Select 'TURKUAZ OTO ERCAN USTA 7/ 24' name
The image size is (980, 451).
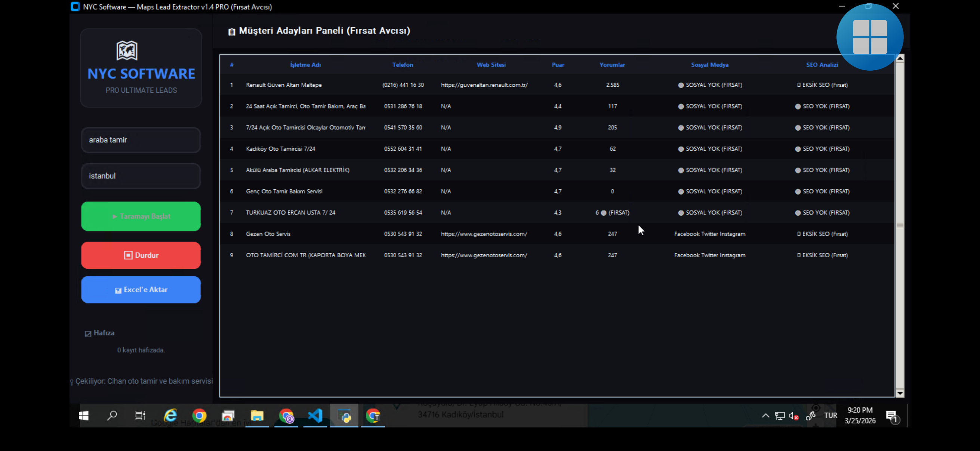point(290,213)
